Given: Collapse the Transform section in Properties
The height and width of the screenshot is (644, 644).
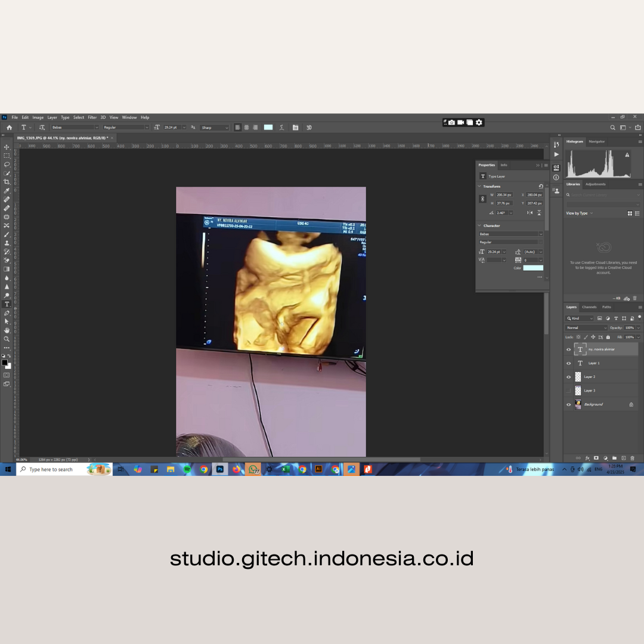Looking at the screenshot, I should click(x=479, y=187).
